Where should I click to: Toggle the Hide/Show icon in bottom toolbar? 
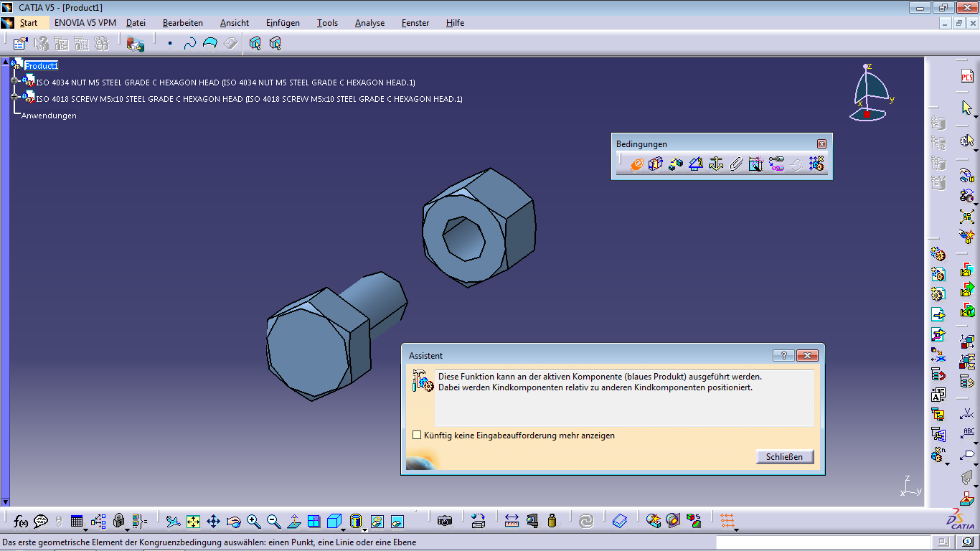pyautogui.click(x=377, y=521)
